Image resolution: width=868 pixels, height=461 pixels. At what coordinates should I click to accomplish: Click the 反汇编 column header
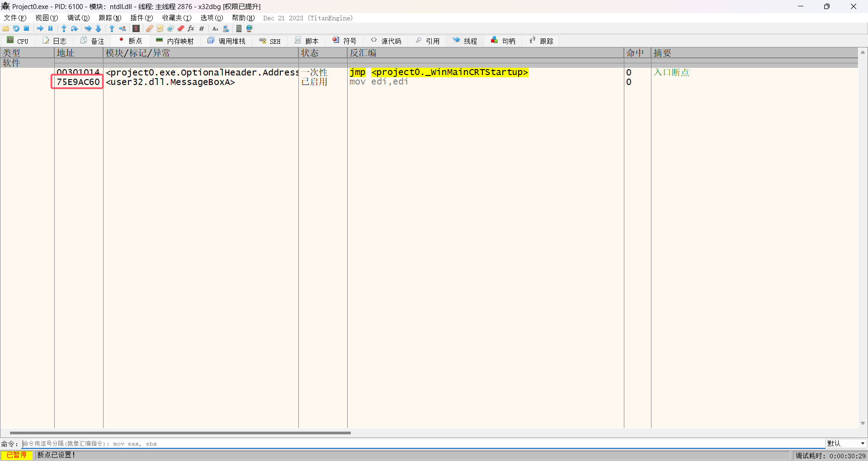tap(486, 53)
